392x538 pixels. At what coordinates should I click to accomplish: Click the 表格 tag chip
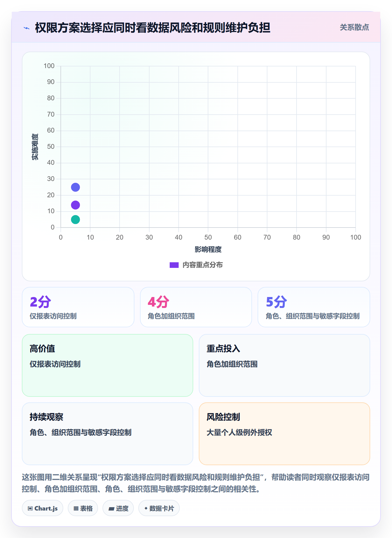click(83, 508)
